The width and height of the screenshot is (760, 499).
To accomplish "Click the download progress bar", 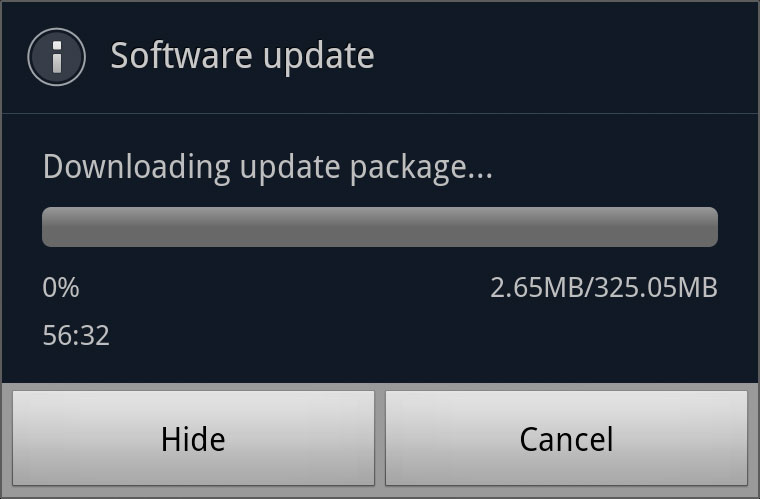I will point(380,227).
